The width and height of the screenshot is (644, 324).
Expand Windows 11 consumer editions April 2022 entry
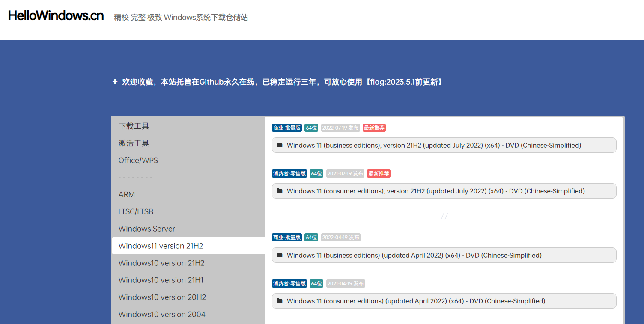pyautogui.click(x=444, y=301)
